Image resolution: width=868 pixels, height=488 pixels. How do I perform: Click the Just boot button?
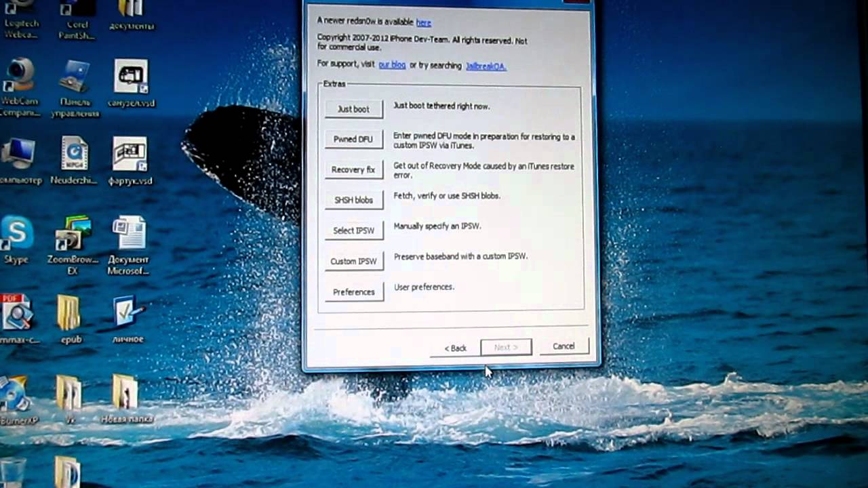pyautogui.click(x=353, y=109)
